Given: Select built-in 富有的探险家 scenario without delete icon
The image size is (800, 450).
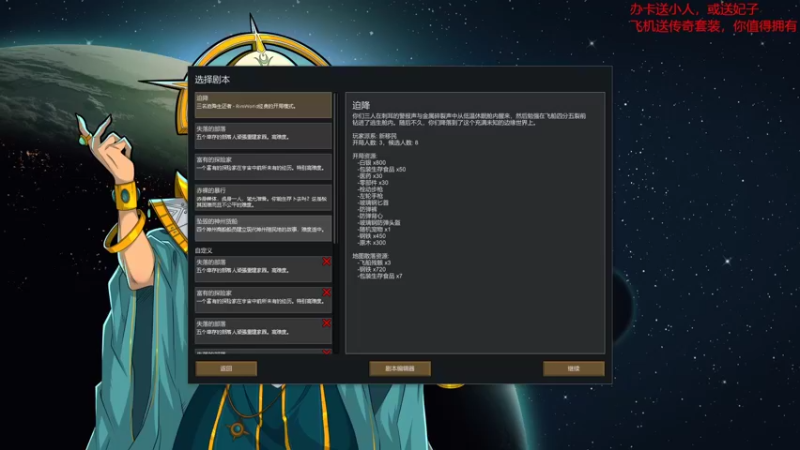Looking at the screenshot, I should (263, 167).
